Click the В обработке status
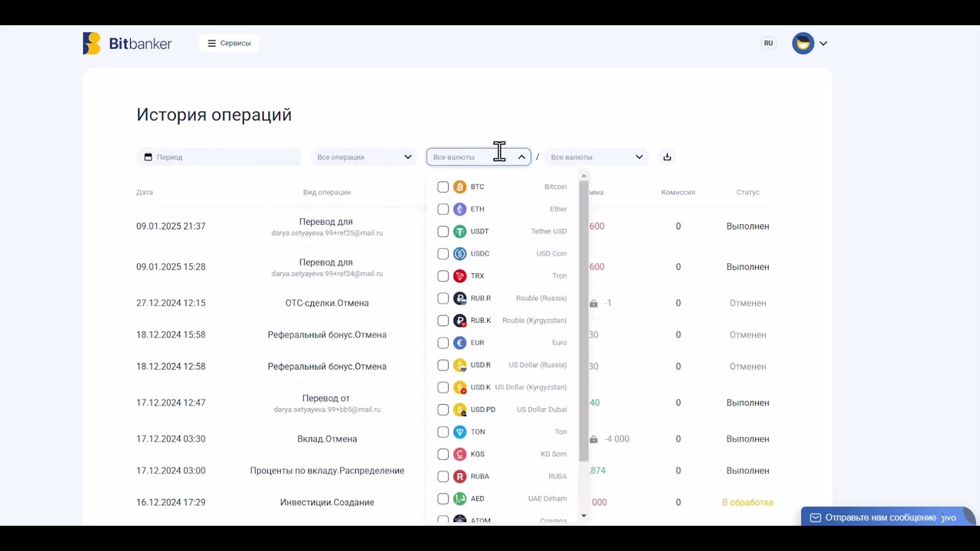Viewport: 980px width, 551px height. click(x=748, y=503)
